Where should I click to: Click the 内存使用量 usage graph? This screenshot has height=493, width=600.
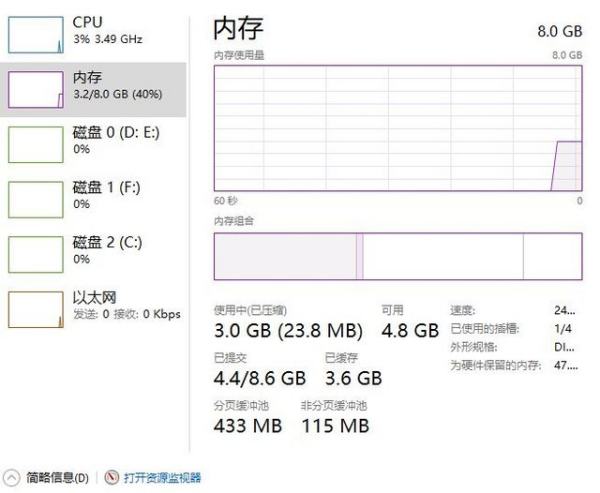tap(397, 126)
